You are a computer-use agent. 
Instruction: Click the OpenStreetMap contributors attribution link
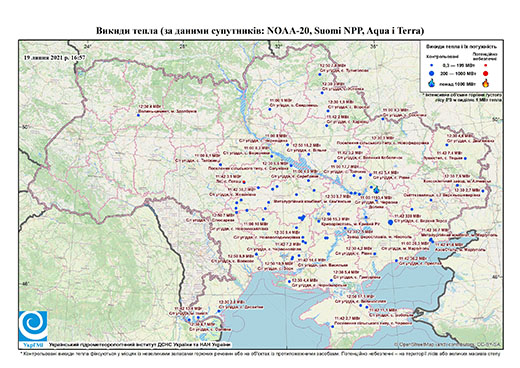coord(448,344)
